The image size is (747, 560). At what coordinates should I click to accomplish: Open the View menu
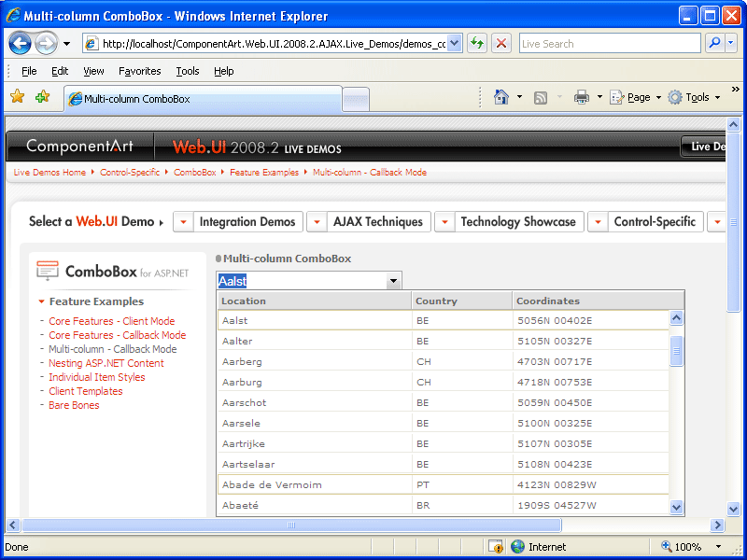pos(93,71)
